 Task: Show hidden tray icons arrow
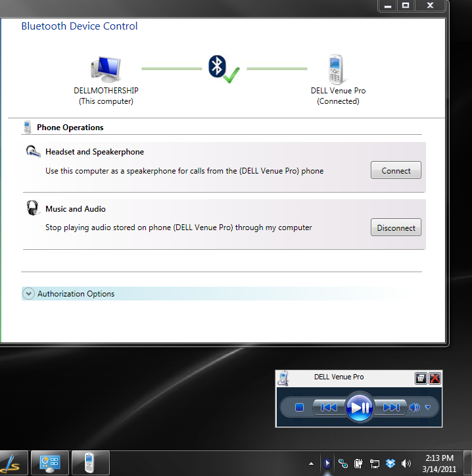tap(311, 464)
